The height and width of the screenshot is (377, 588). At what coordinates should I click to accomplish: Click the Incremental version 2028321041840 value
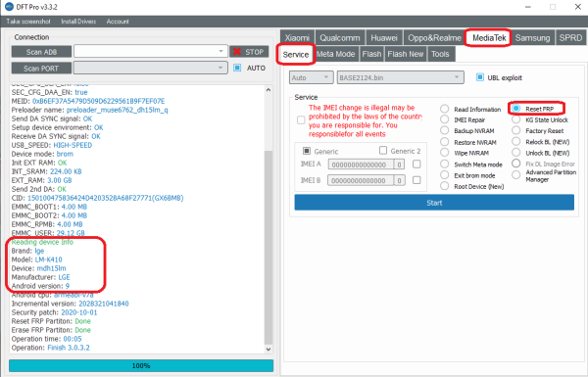pyautogui.click(x=104, y=304)
